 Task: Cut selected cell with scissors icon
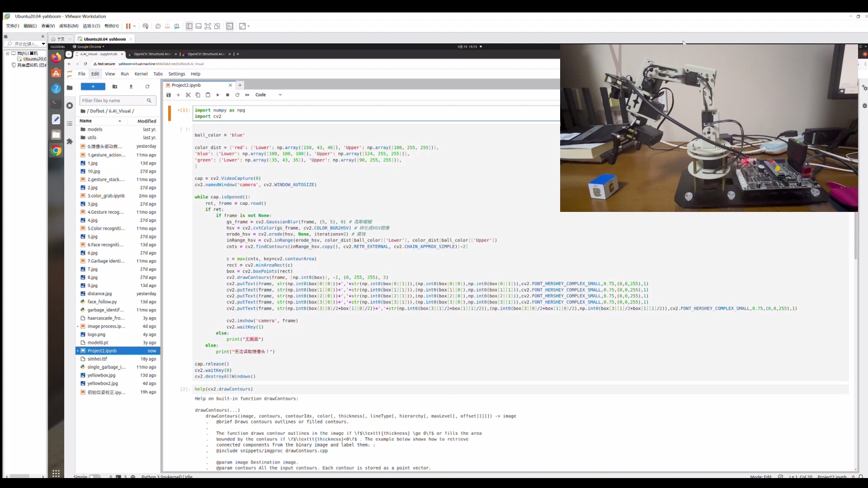point(188,95)
